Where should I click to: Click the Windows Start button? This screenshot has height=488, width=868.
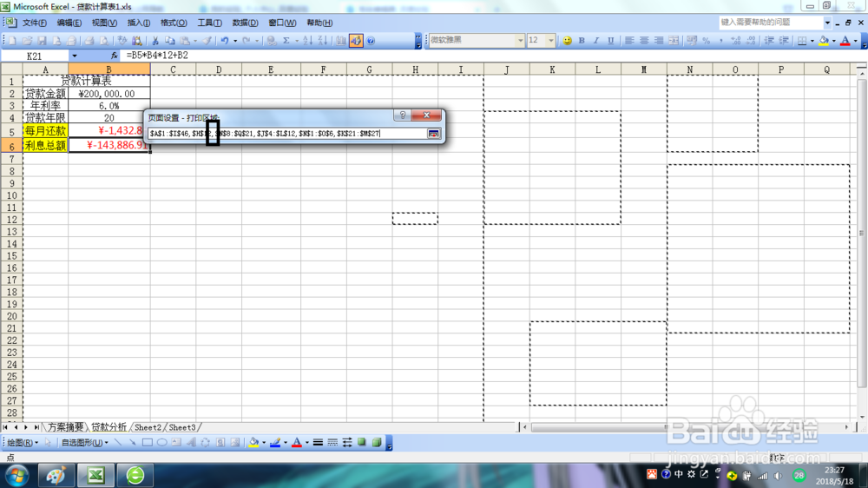coord(16,475)
